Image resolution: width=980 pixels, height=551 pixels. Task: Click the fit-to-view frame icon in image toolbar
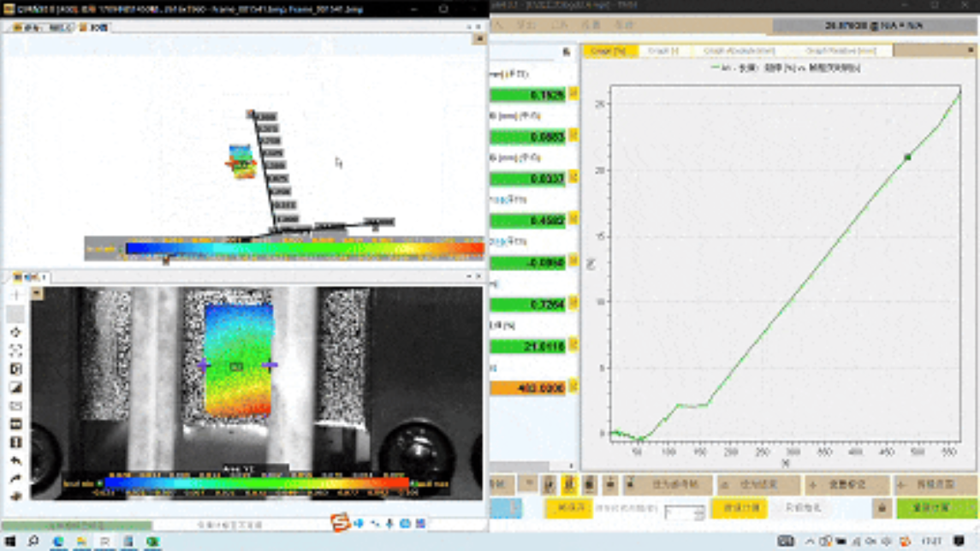coord(15,351)
